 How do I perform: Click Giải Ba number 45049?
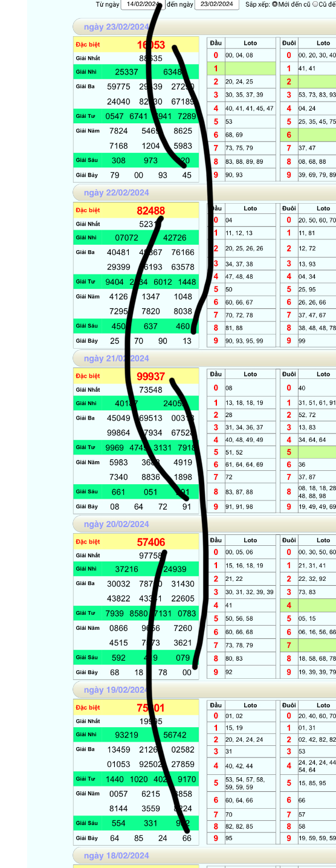118,418
